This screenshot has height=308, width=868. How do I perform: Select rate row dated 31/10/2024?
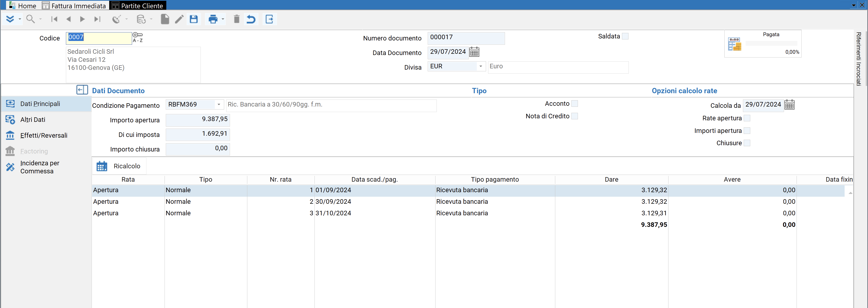click(x=468, y=213)
